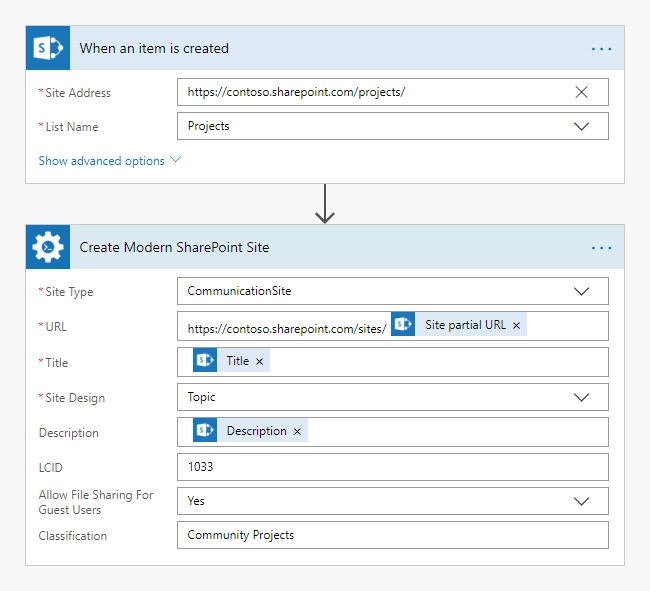
Task: Open the ellipsis menu for Create Modern SharePoint Site
Action: (x=601, y=248)
